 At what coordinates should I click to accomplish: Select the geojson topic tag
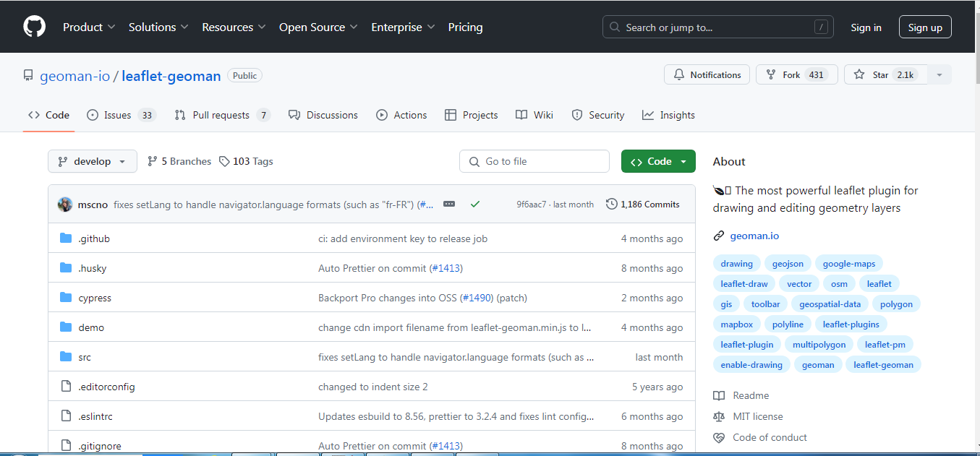tap(788, 264)
